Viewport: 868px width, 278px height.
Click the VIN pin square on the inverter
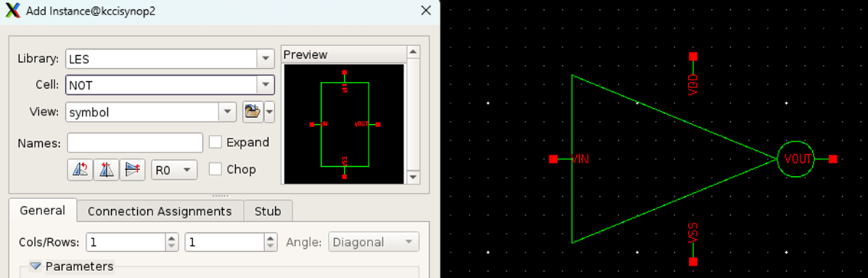[553, 159]
